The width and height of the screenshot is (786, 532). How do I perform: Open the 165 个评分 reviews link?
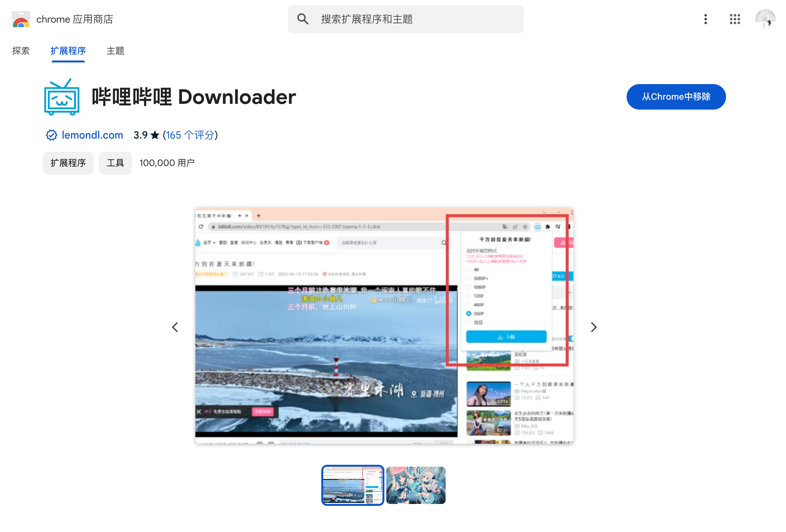(x=190, y=135)
